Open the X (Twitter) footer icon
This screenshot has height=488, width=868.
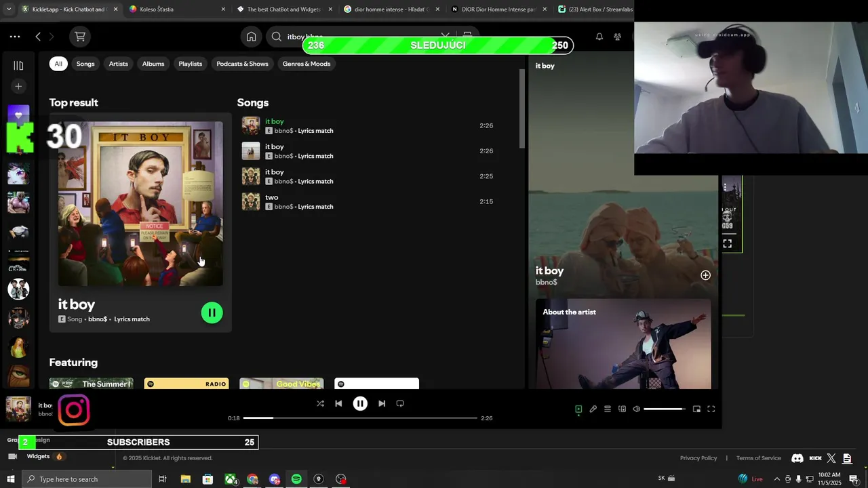coord(831,458)
